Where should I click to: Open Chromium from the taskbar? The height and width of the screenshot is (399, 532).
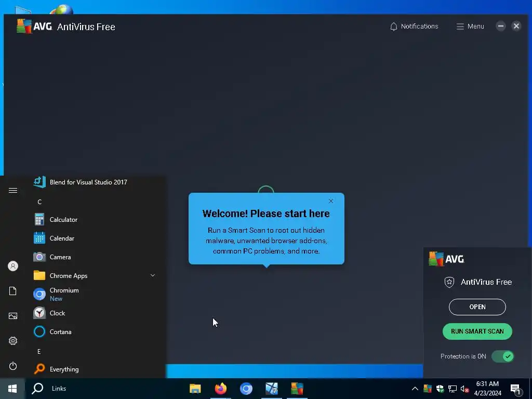click(246, 389)
